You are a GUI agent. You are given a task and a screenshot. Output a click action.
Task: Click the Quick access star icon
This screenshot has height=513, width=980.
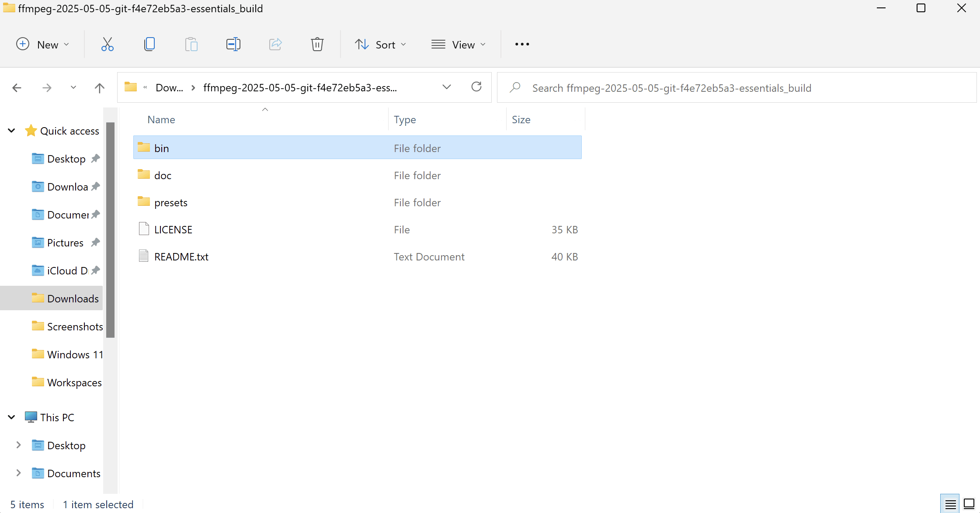click(31, 130)
